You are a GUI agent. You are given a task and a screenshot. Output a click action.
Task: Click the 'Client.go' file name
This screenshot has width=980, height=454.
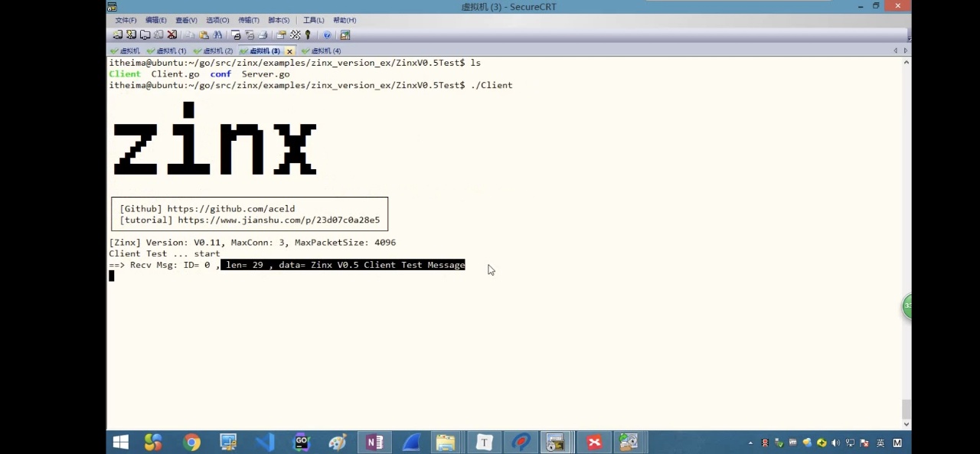(x=175, y=74)
